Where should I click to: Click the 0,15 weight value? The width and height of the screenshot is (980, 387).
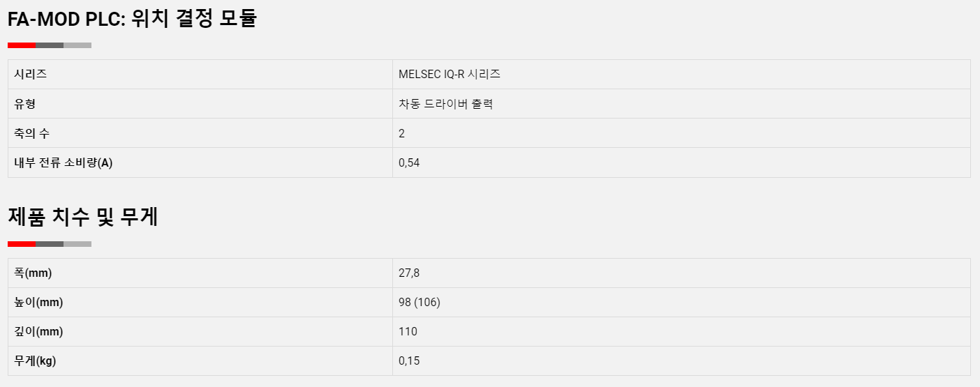tap(409, 361)
